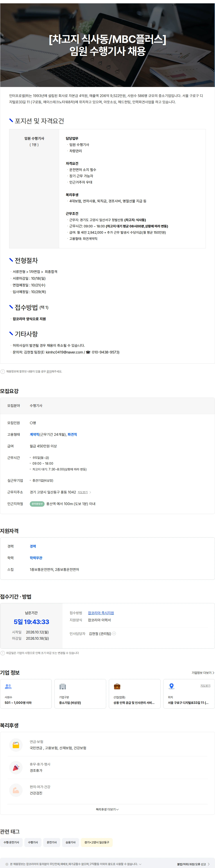The height and width of the screenshot is (868, 215).
Task: Click 서울 구로구 디지털로33길 address text
Action: pos(188,703)
